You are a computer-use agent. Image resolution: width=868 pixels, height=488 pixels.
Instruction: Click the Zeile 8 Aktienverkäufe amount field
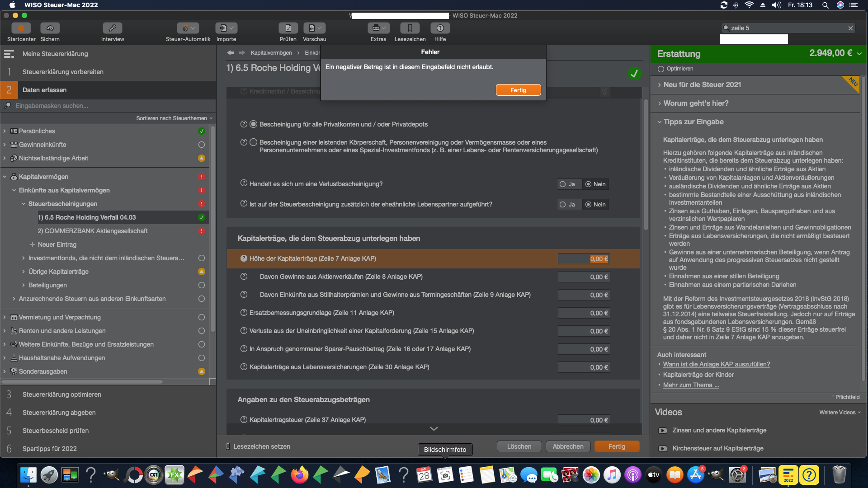[x=583, y=277]
